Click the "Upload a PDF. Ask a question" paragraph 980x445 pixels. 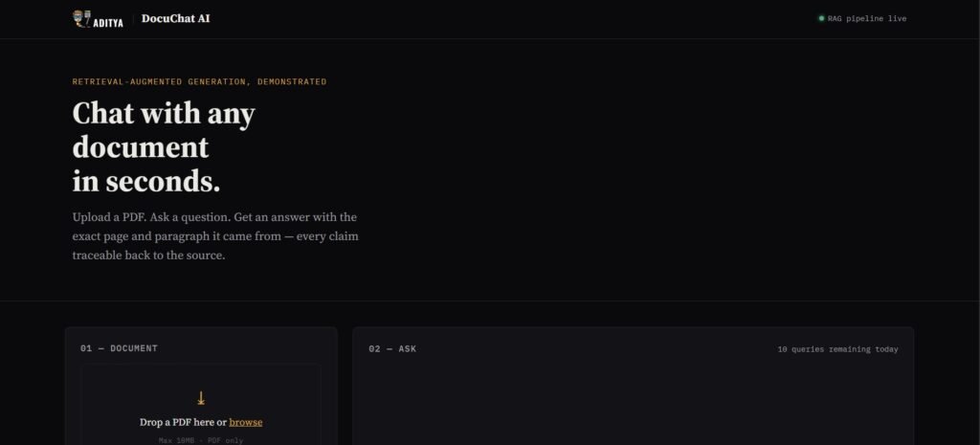coord(215,236)
